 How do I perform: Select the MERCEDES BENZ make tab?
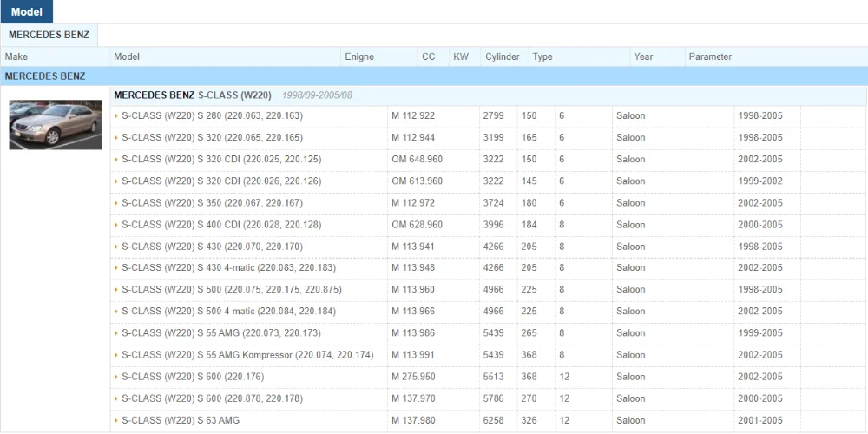click(x=49, y=35)
